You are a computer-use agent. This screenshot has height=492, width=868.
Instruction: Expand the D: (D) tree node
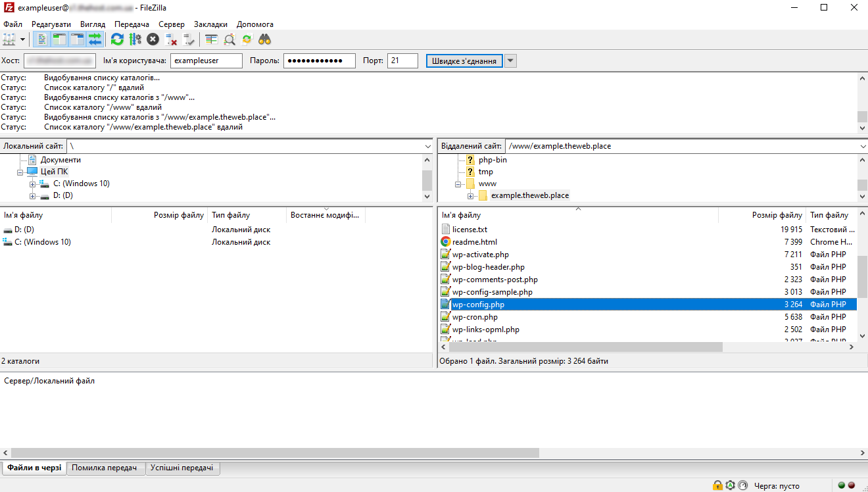point(32,195)
